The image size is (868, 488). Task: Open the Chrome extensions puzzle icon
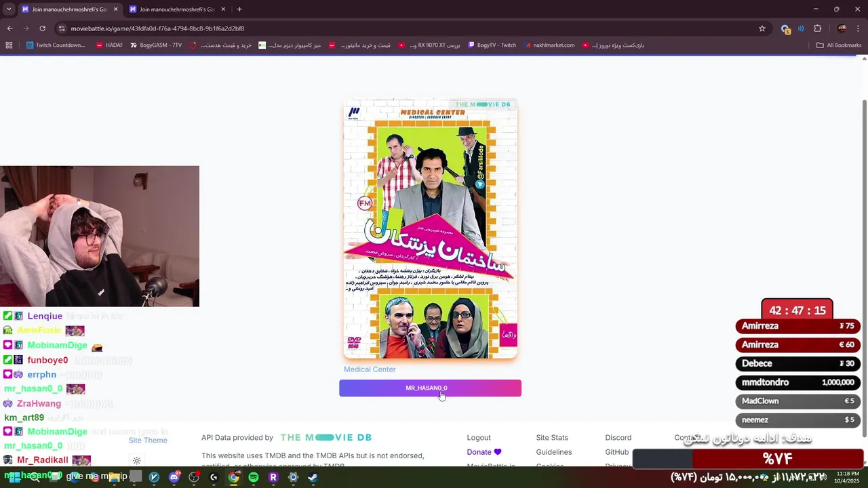[x=817, y=28]
